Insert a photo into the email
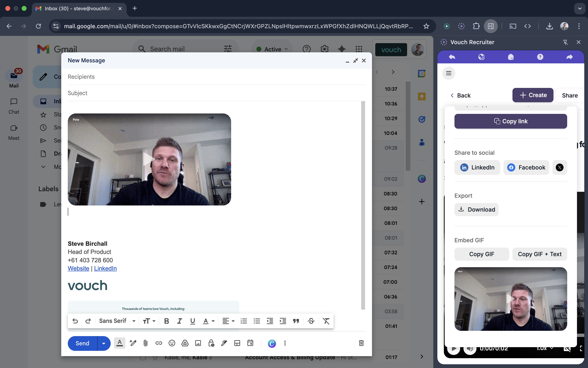Screen dimensions: 588x368 pyautogui.click(x=198, y=343)
